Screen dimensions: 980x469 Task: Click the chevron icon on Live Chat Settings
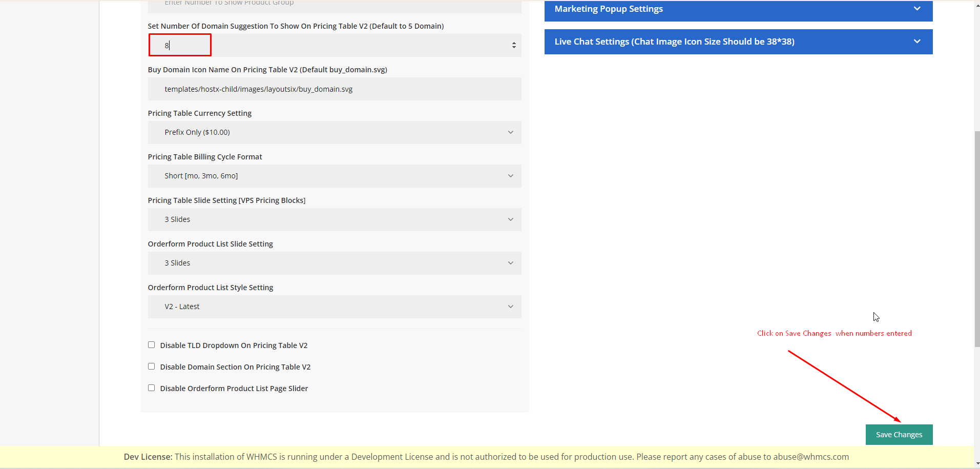(917, 42)
